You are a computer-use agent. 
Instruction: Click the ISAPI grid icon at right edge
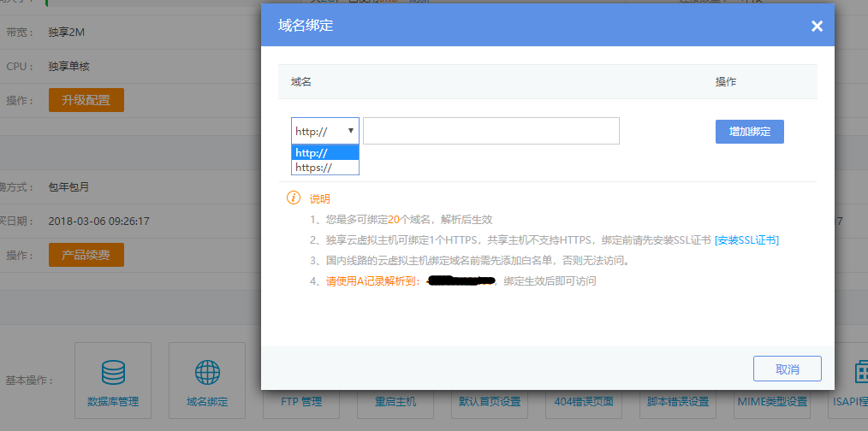[860, 372]
